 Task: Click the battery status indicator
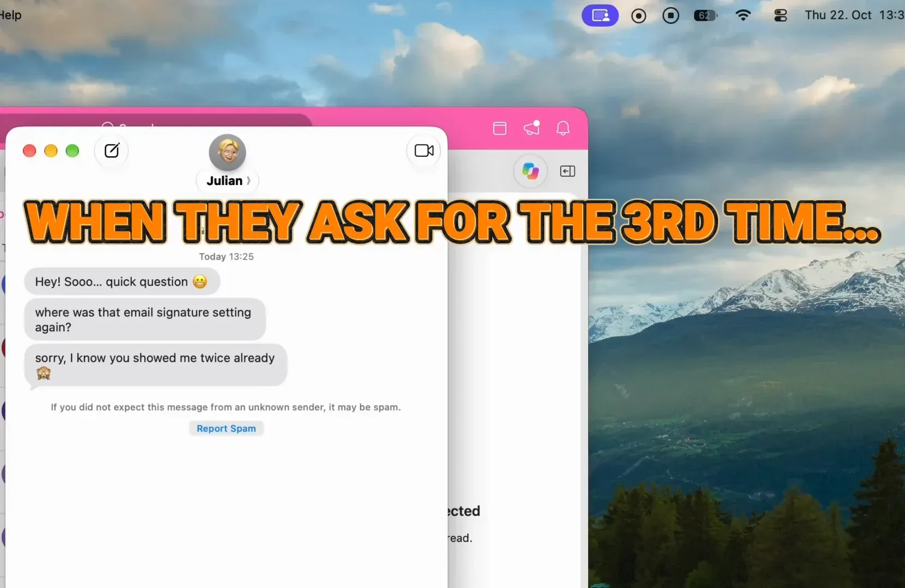(705, 15)
